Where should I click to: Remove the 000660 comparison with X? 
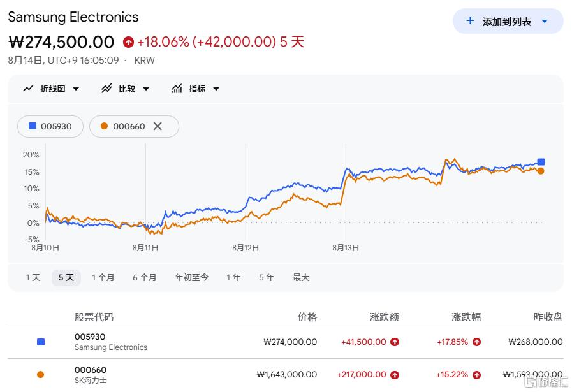point(158,126)
